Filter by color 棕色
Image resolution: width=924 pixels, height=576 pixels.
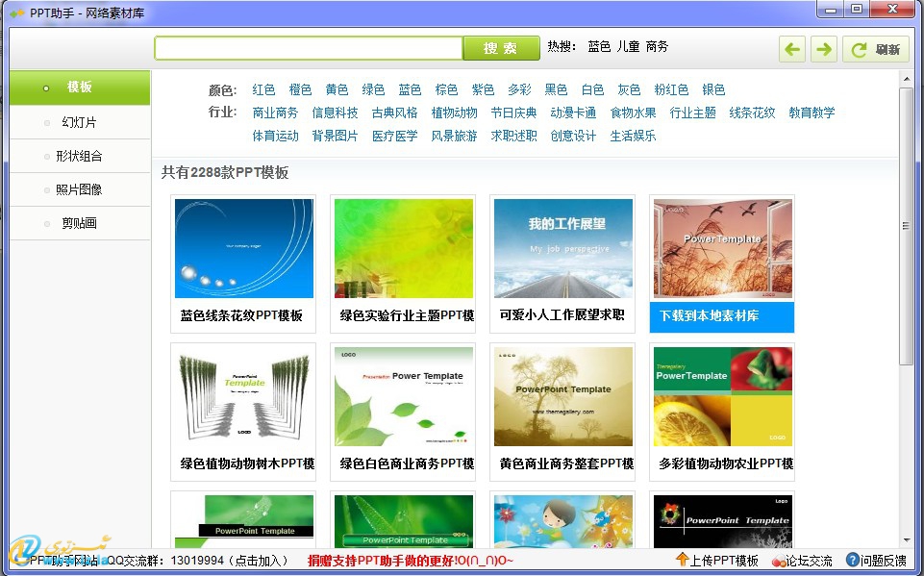(x=446, y=89)
